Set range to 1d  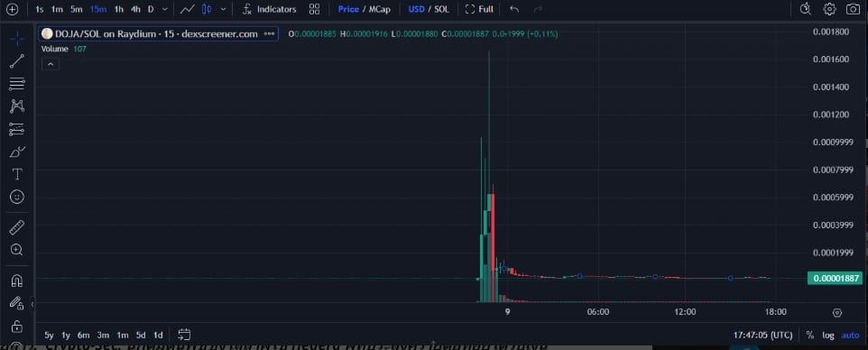click(158, 335)
